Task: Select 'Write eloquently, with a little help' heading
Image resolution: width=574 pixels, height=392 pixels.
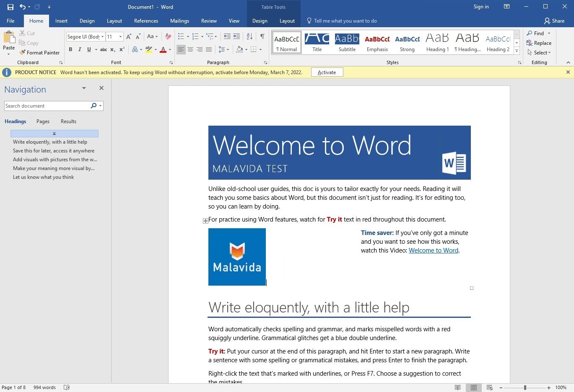Action: 50,142
